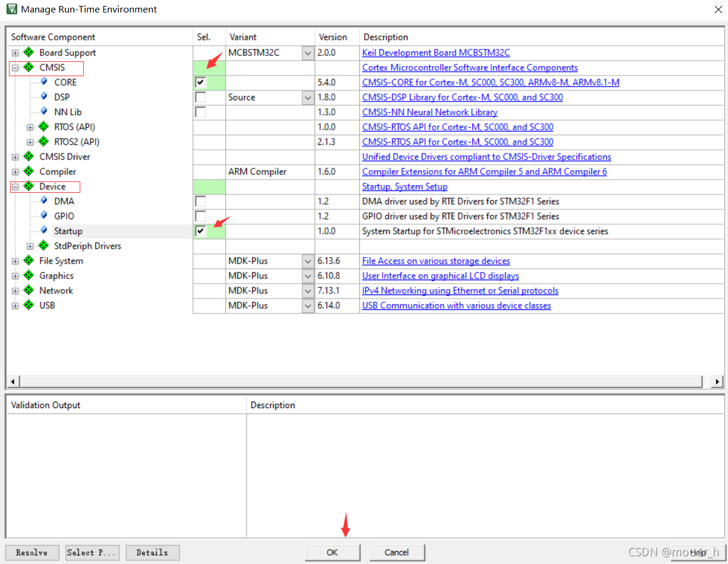
Task: Open the Startup, System Setup link
Action: (405, 187)
